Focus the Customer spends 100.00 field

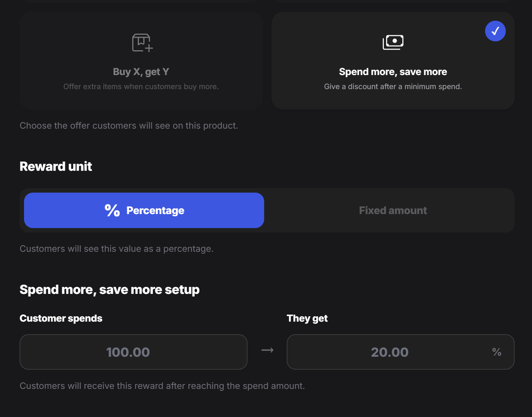coord(133,352)
